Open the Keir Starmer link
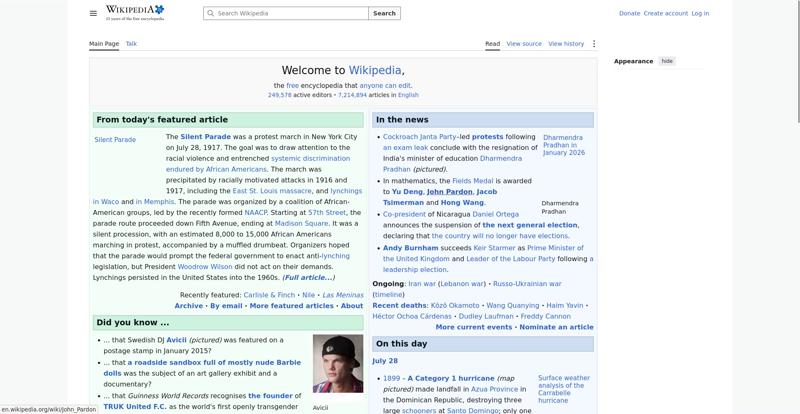Screen dimensions: 800x414 tap(494, 248)
